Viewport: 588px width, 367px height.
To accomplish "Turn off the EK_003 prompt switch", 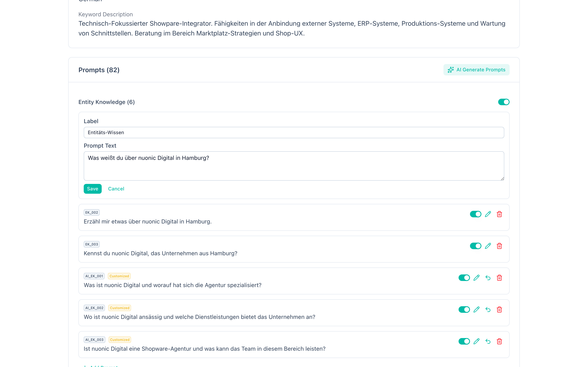I will click(476, 246).
